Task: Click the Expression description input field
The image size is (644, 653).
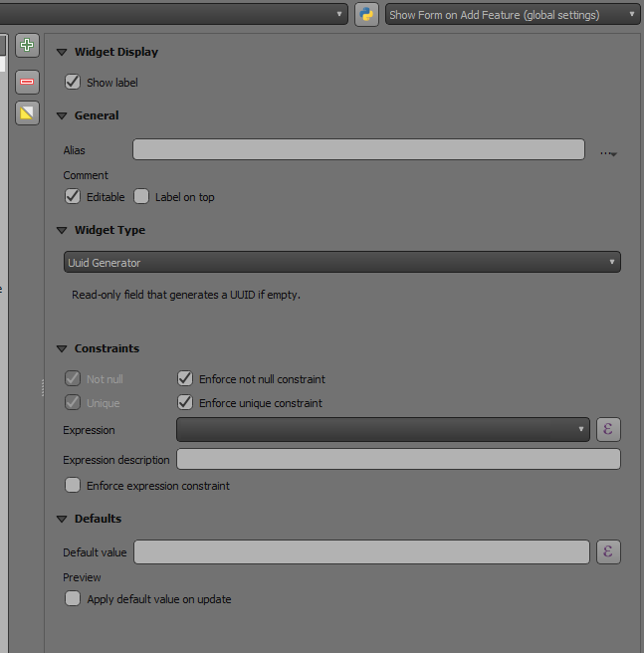Action: 399,459
